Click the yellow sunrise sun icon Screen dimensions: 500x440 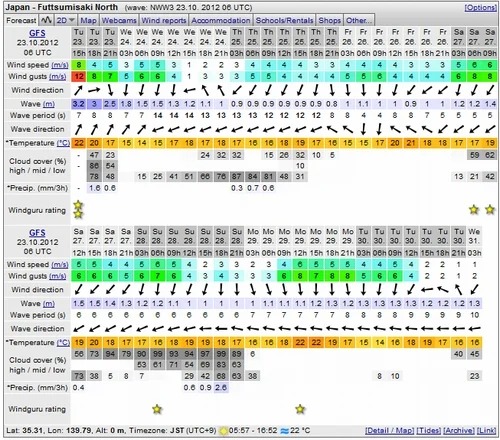224,431
